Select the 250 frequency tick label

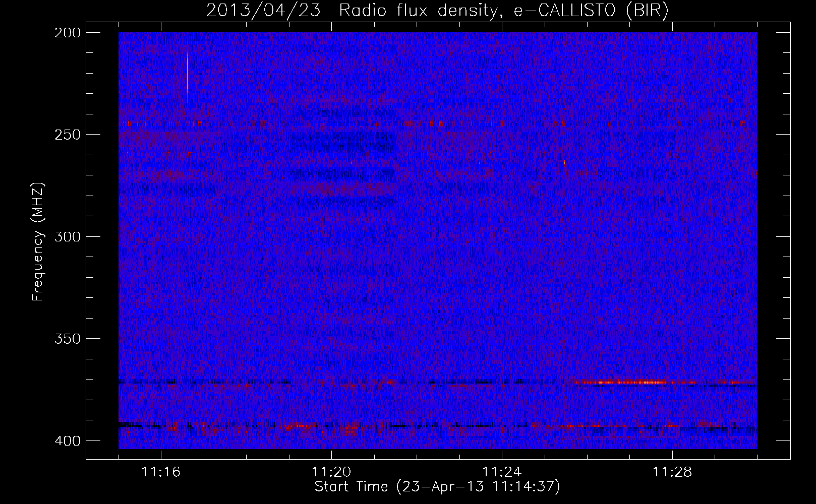coord(68,135)
